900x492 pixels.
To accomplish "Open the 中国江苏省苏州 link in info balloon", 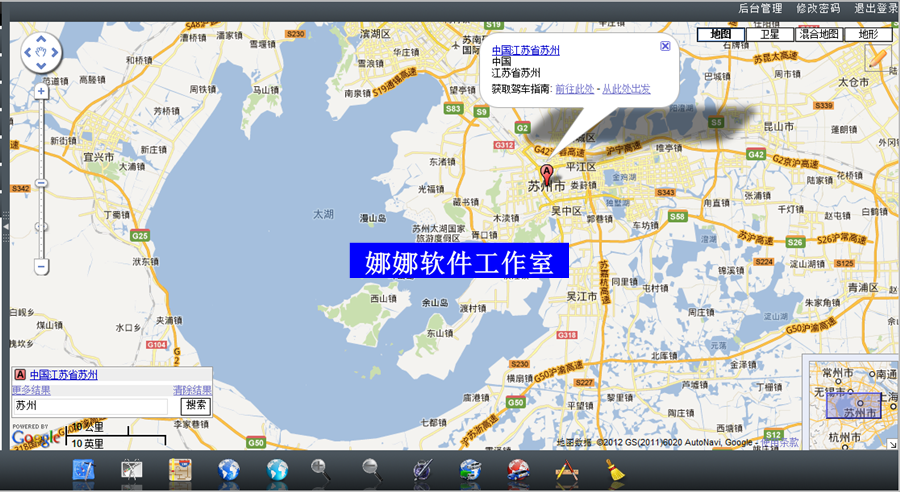I will pos(525,51).
